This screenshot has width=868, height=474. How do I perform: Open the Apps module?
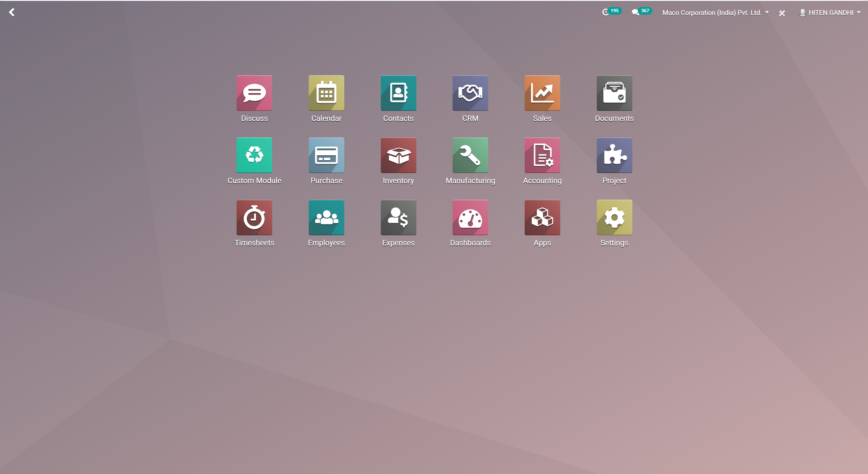[x=542, y=217]
